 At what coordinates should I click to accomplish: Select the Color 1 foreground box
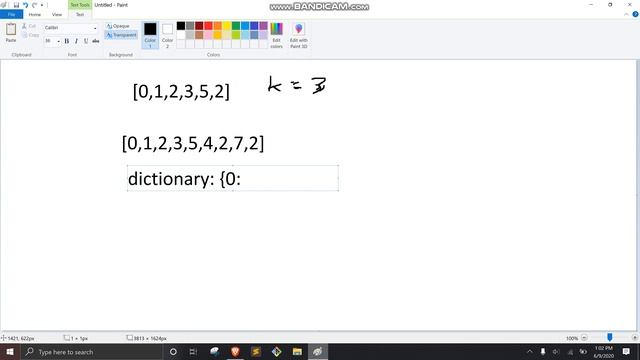pos(150,35)
